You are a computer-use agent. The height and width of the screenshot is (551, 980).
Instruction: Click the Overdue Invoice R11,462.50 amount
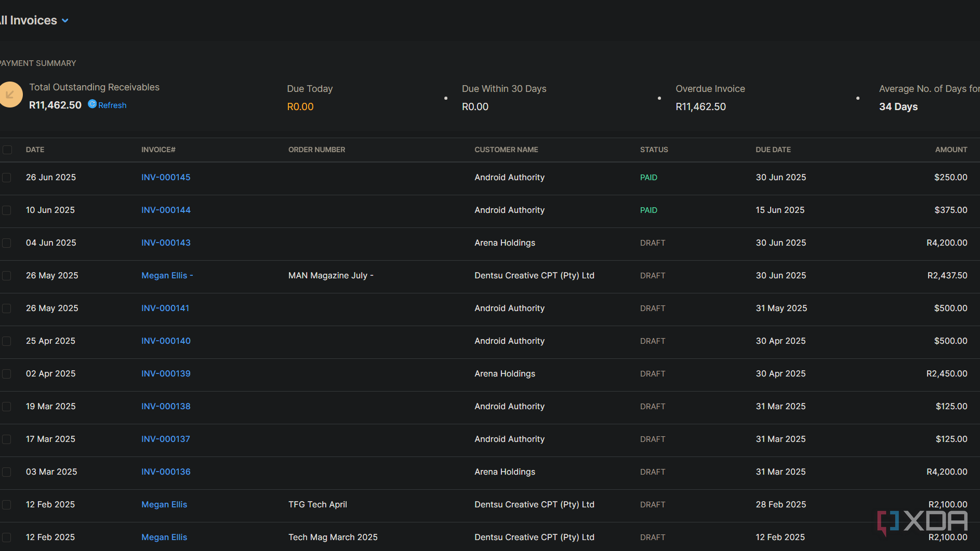tap(700, 106)
